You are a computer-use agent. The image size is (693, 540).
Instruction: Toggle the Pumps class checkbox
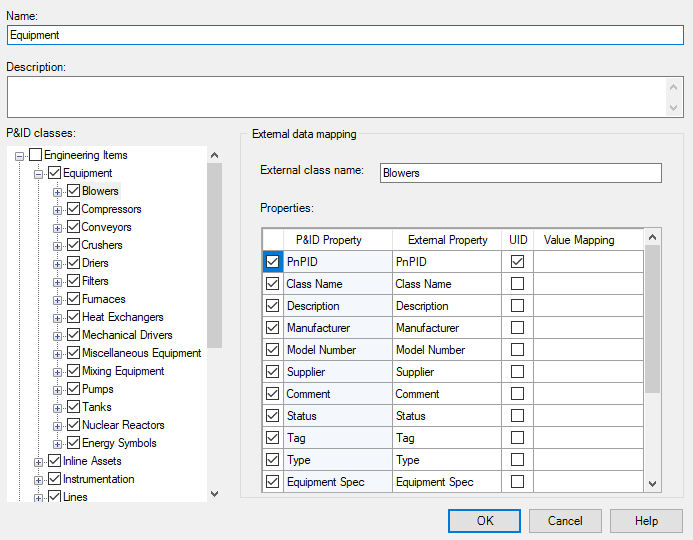[x=73, y=389]
